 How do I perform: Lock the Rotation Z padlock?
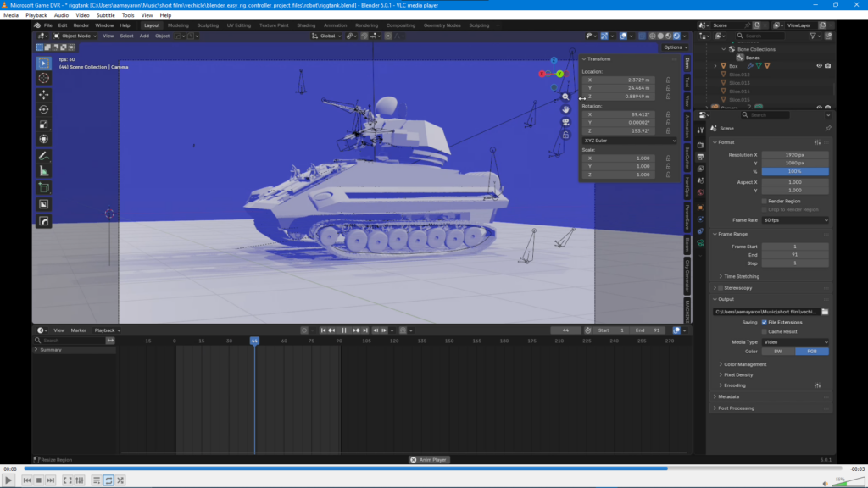click(668, 131)
